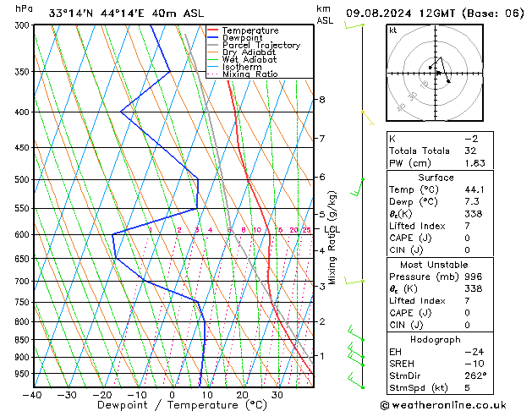This screenshot has height=411, width=532.
Task: Click the Pressure (mb) value 996
Action: point(473,277)
